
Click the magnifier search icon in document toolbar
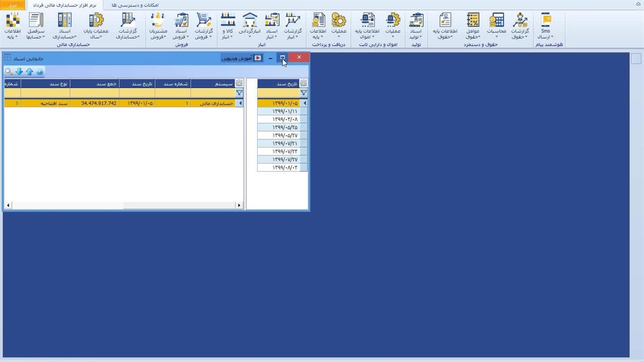(9, 72)
